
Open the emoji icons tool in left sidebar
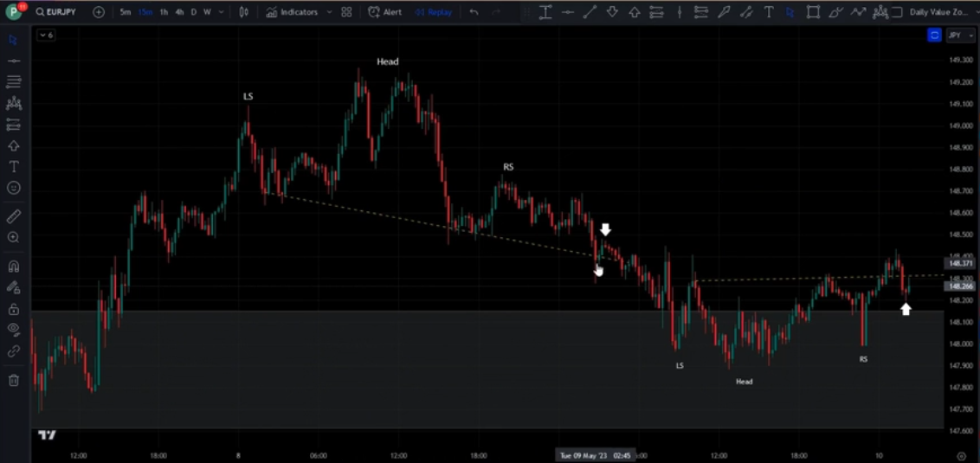pos(14,188)
